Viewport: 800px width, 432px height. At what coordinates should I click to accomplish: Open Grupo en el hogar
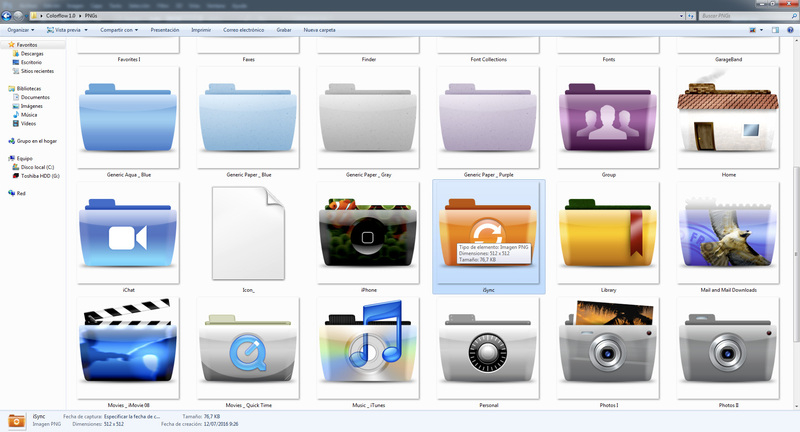coord(36,141)
